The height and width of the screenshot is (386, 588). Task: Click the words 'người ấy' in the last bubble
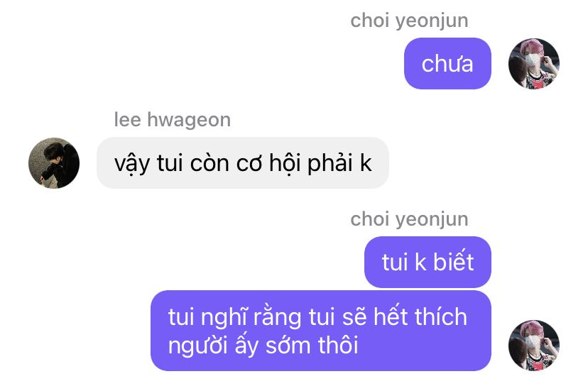(213, 345)
